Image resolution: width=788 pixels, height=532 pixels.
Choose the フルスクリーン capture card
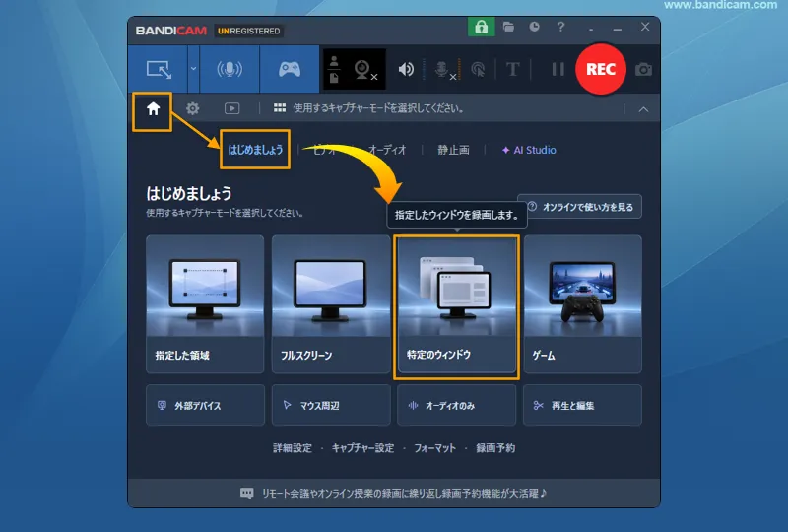331,304
